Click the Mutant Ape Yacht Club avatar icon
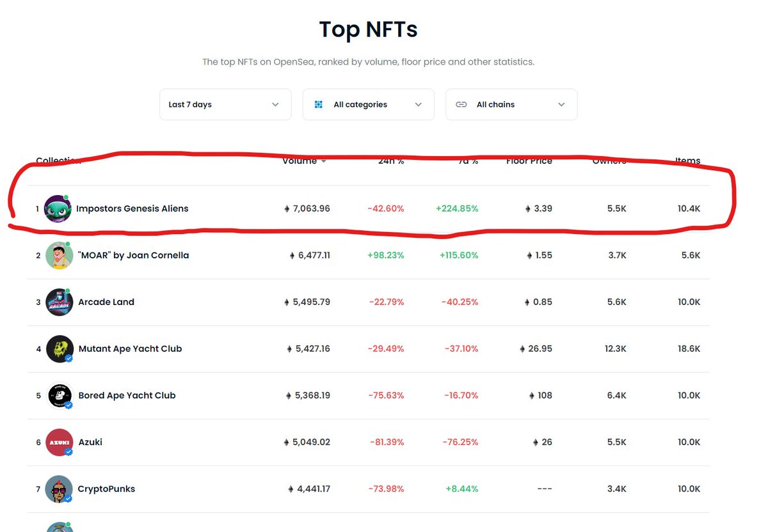 click(x=60, y=348)
